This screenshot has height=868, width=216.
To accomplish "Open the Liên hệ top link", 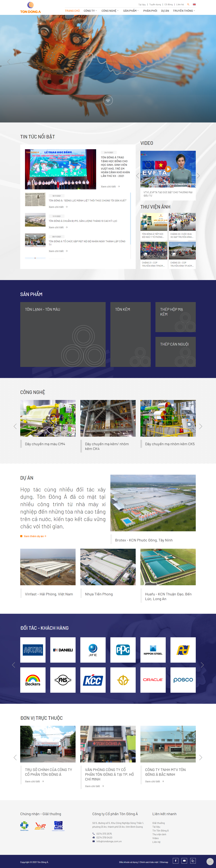I will (x=180, y=5).
